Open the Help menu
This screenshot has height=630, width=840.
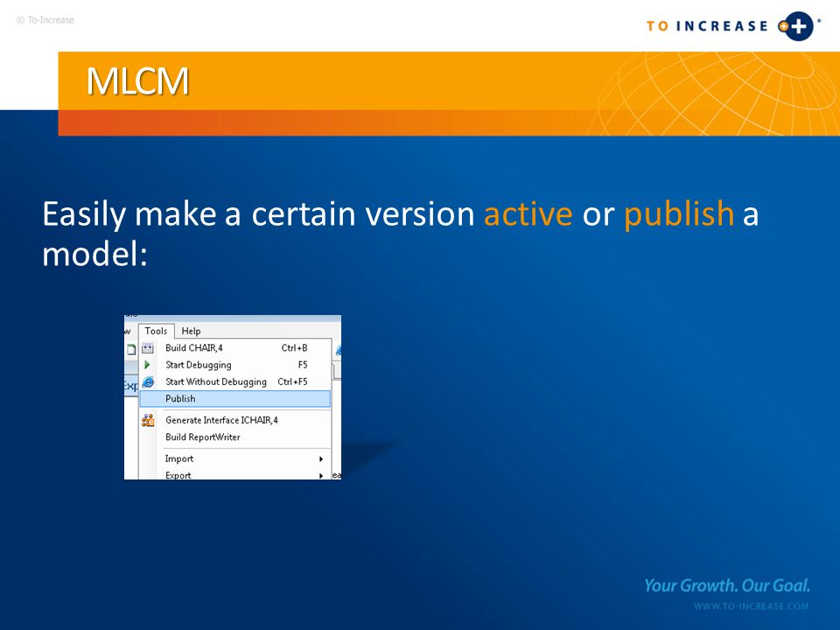coord(191,331)
